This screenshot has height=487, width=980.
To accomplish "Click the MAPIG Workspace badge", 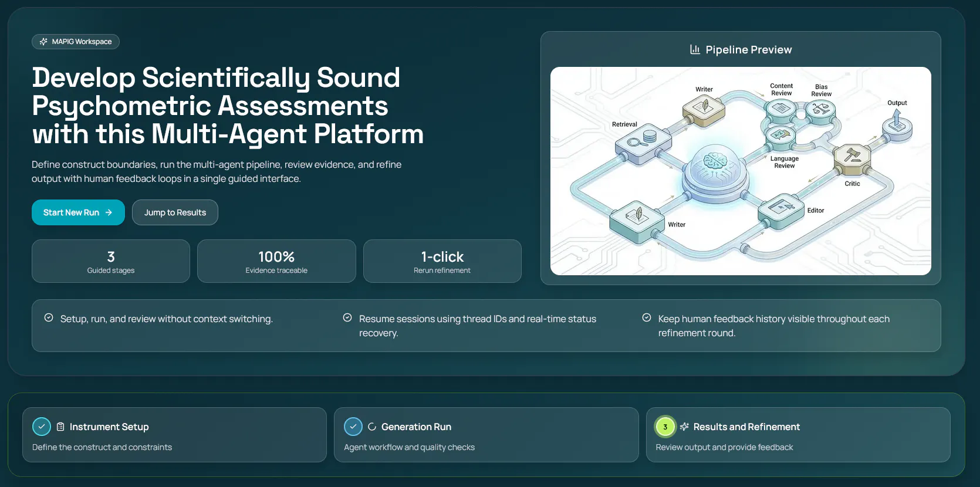I will pyautogui.click(x=76, y=42).
